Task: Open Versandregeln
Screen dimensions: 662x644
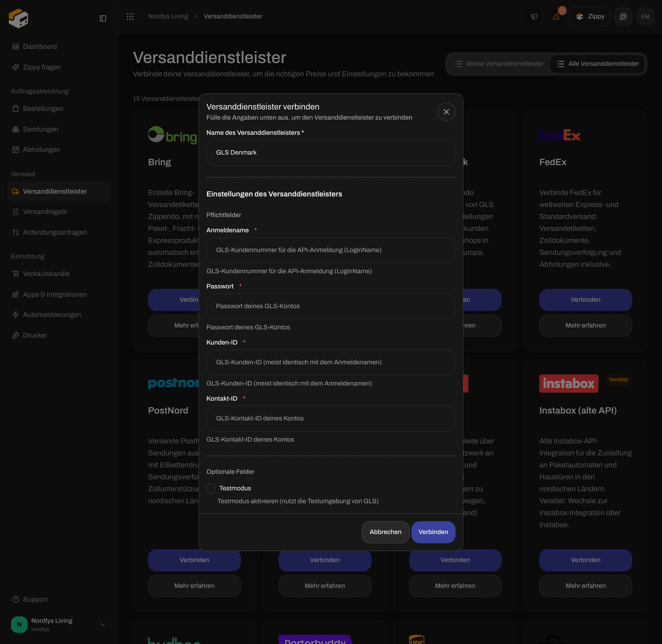Action: tap(59, 212)
